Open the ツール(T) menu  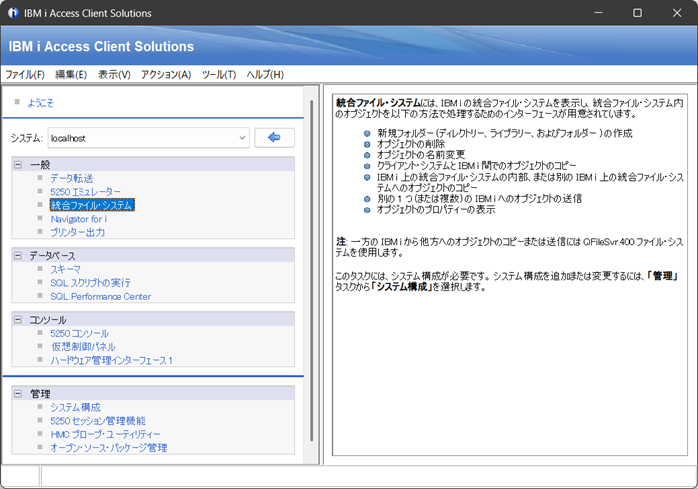[218, 74]
